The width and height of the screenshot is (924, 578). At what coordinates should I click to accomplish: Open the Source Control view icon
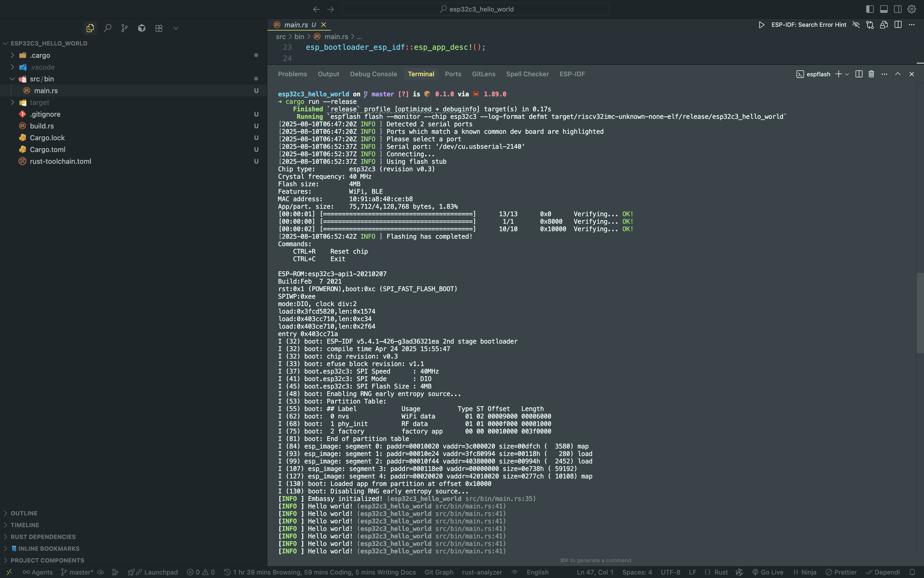(125, 28)
